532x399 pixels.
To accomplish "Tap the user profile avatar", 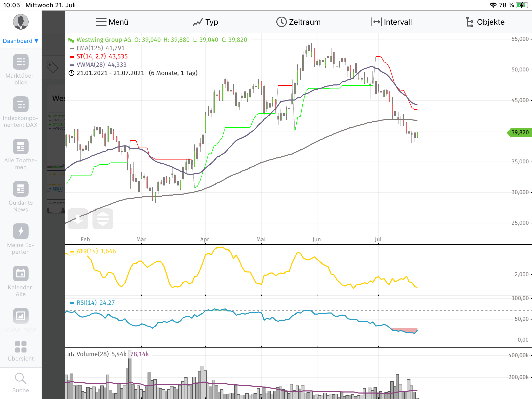I will (21, 22).
